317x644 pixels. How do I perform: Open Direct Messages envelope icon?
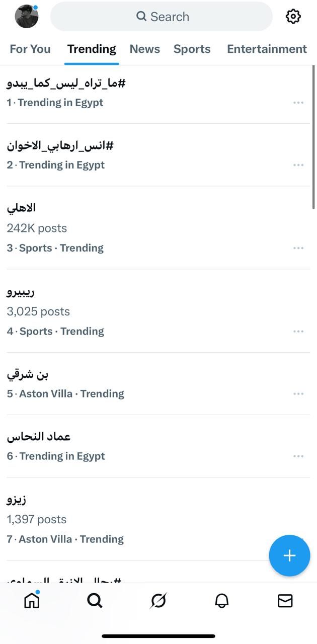[285, 600]
